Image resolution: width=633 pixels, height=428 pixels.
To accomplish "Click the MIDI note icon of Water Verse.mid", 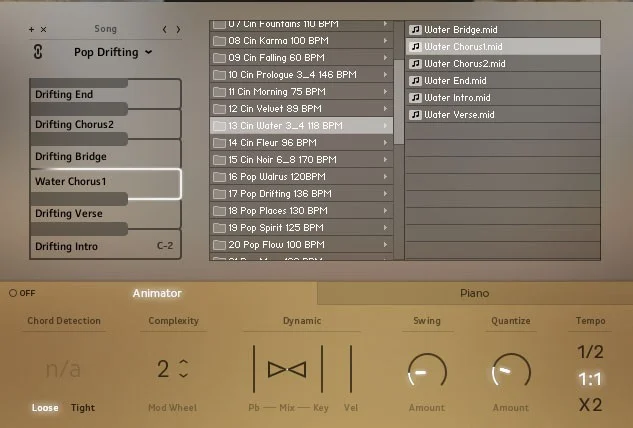I will pos(415,114).
